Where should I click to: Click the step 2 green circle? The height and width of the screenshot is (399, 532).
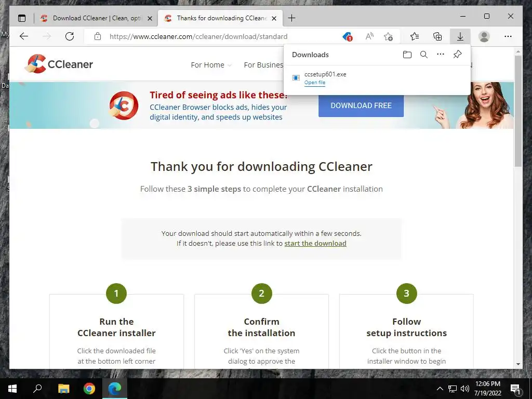pos(262,294)
